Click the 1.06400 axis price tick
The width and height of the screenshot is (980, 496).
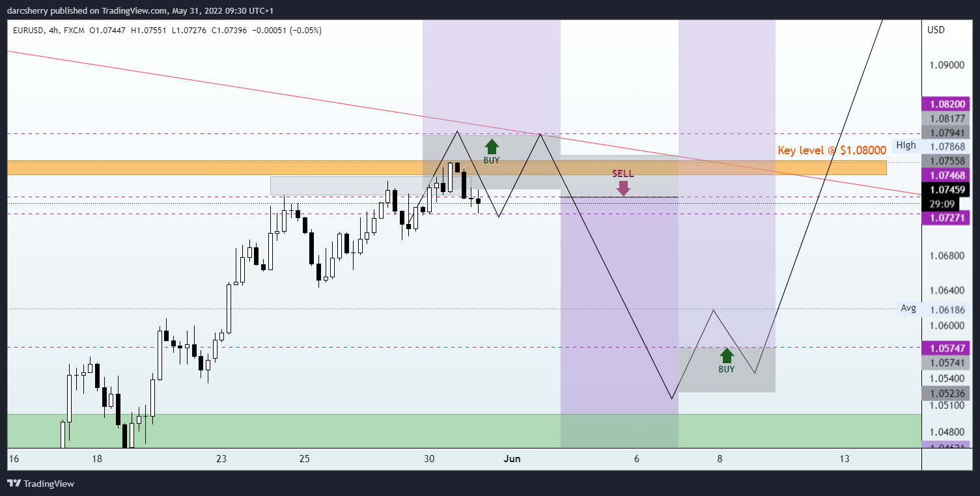click(946, 290)
